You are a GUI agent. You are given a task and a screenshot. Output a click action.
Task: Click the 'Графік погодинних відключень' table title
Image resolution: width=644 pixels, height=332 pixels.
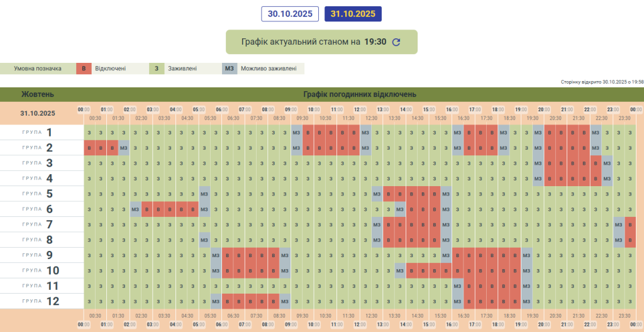(x=359, y=94)
